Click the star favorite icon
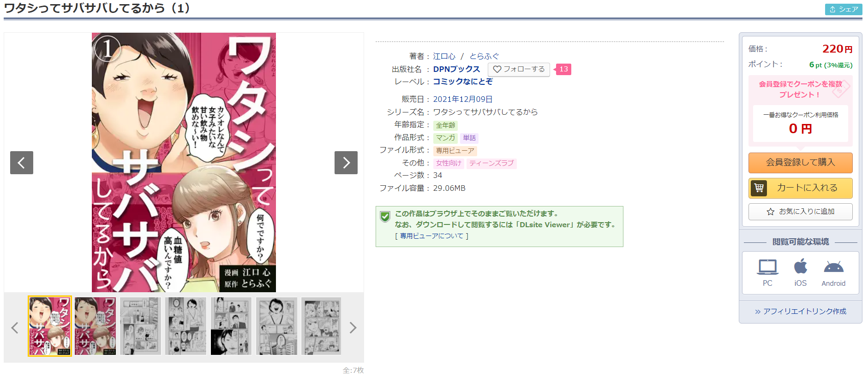 (x=770, y=212)
